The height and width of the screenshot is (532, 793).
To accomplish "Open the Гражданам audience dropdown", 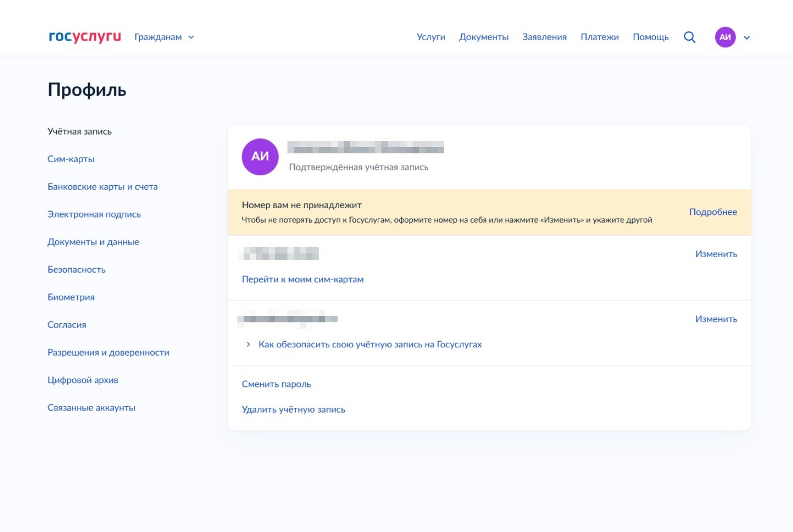I will pyautogui.click(x=164, y=37).
